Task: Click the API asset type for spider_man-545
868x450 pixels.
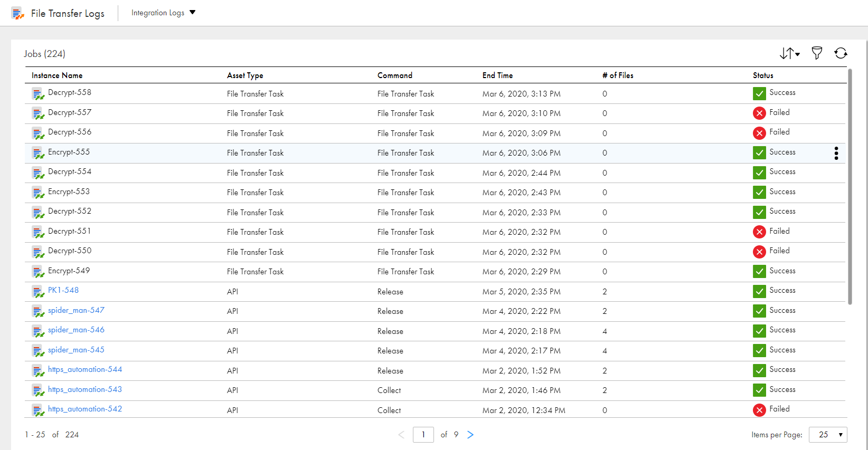Action: pyautogui.click(x=232, y=351)
